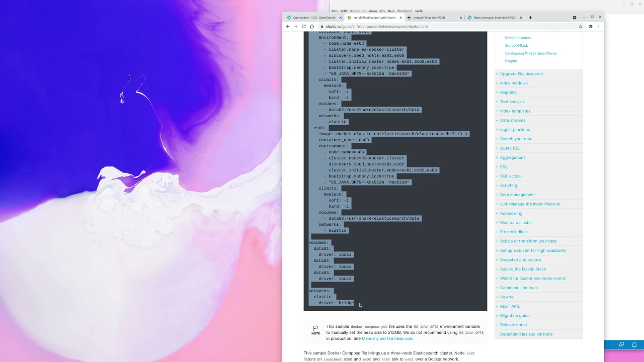Switch to the https://penguin.linux.test:9202 tab
644x362 pixels.
pos(494,18)
